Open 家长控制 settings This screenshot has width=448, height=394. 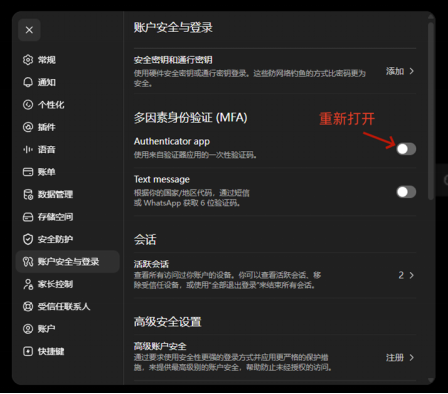[x=68, y=284]
